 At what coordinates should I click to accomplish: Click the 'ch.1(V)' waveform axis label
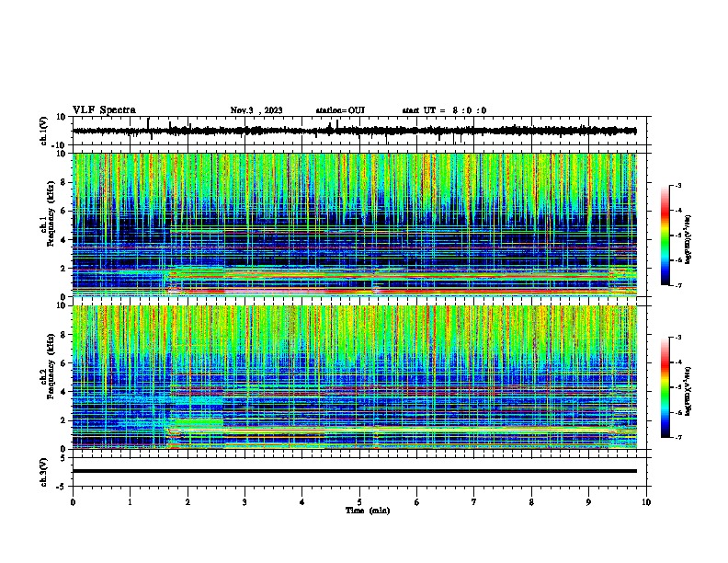coord(44,131)
